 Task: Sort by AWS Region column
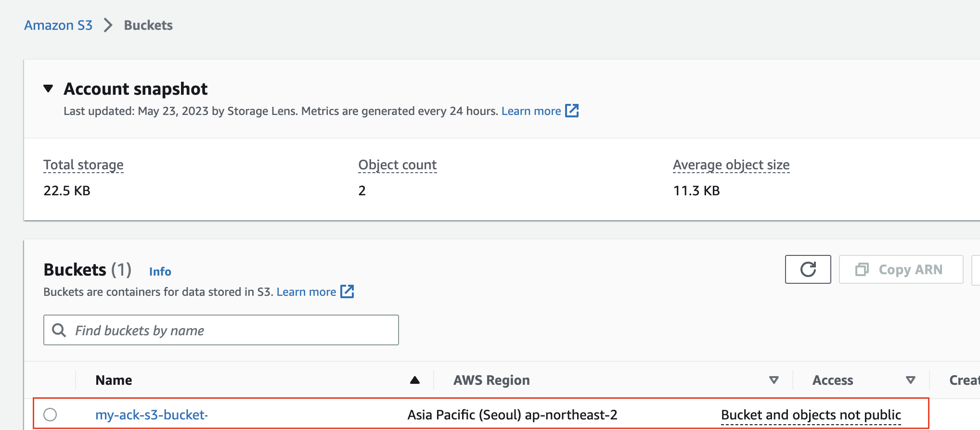point(491,380)
